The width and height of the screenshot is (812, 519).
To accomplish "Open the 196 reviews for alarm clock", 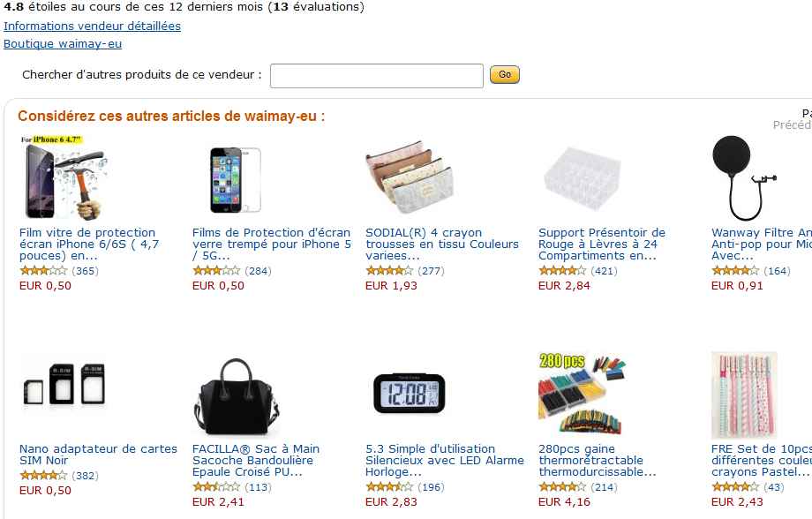I will coord(431,487).
